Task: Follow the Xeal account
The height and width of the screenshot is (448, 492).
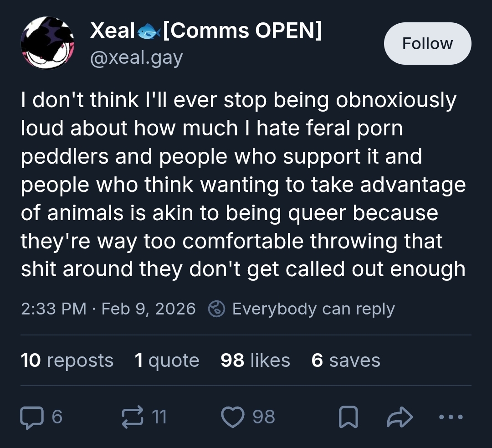Action: point(427,43)
